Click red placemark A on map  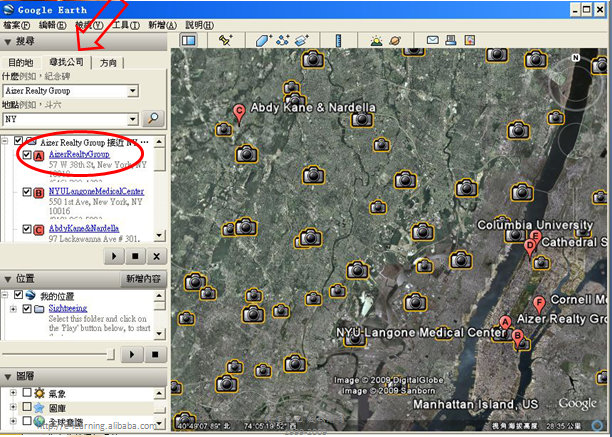(505, 323)
